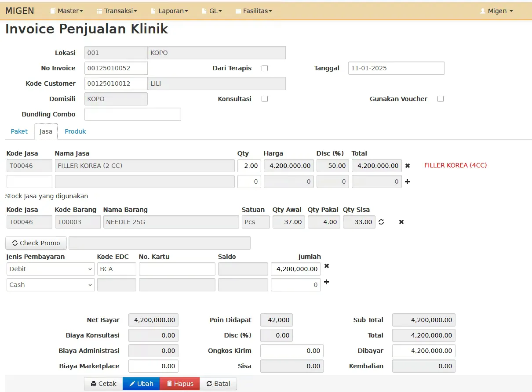This screenshot has width=532, height=392.
Task: Open the Fasilitas menu
Action: (x=254, y=11)
